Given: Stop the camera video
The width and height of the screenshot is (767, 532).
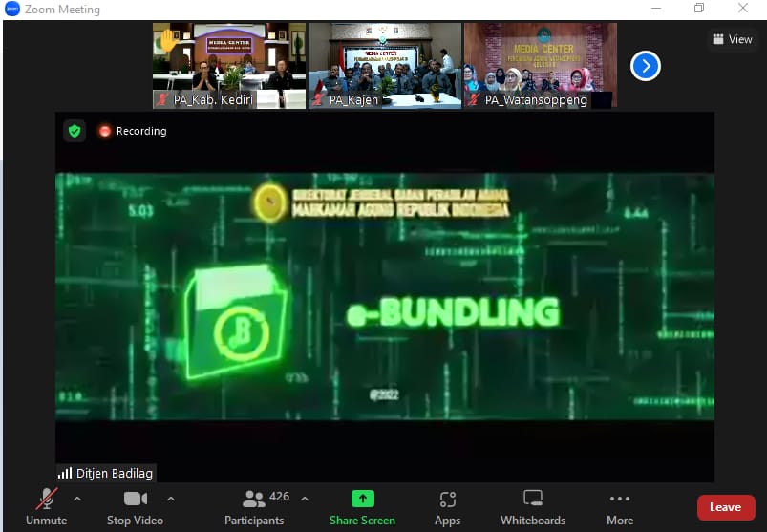Looking at the screenshot, I should 135,507.
